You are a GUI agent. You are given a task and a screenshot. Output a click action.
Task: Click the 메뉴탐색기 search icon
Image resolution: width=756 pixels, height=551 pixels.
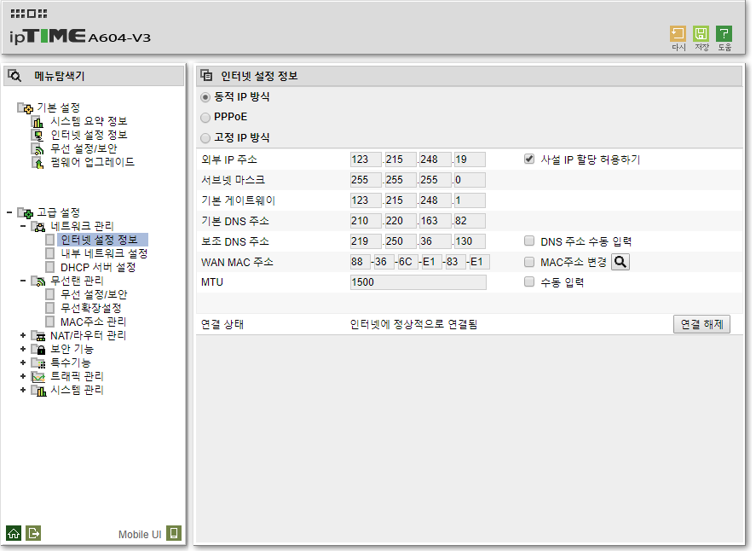[15, 76]
